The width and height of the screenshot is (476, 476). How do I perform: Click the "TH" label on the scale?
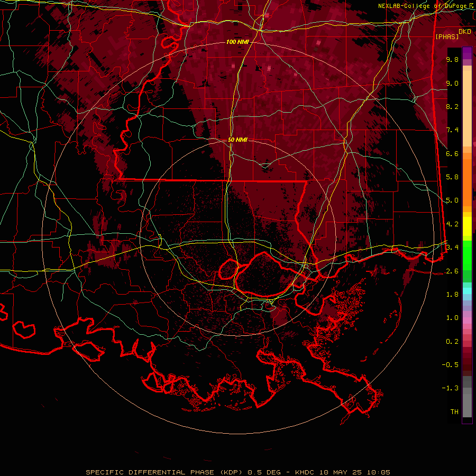pos(454,412)
